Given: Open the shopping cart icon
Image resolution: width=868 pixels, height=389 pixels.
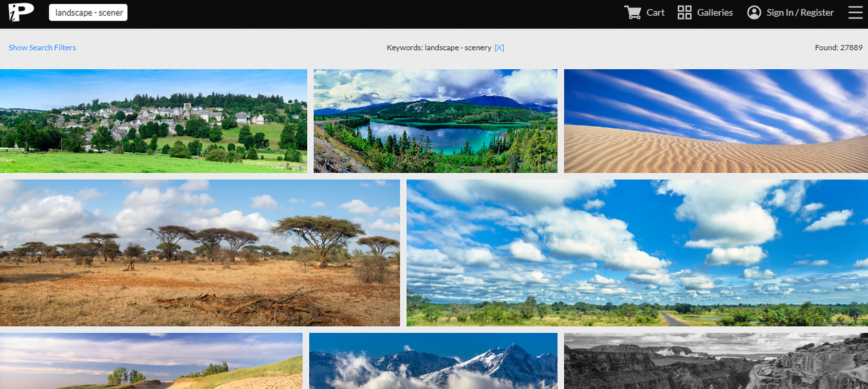Looking at the screenshot, I should [x=633, y=12].
